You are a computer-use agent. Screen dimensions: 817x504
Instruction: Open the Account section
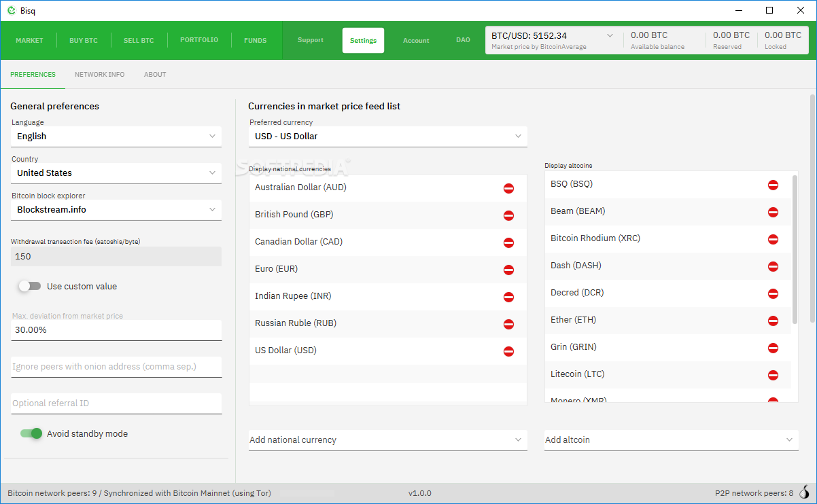click(x=416, y=40)
